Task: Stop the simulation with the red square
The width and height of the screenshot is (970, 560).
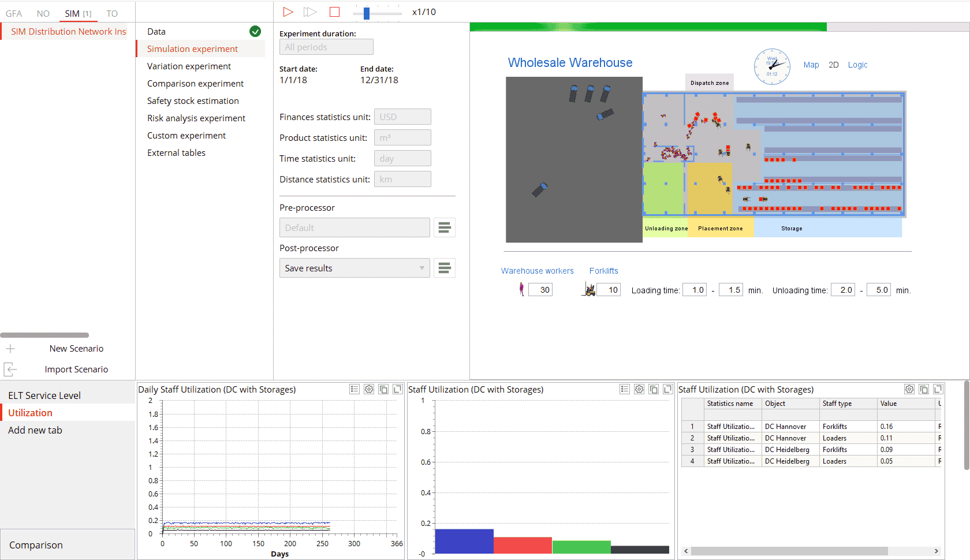Action: (x=334, y=12)
